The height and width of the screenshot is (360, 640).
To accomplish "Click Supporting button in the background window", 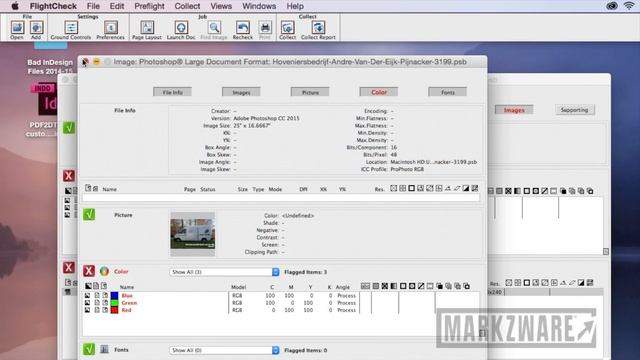I will (574, 110).
